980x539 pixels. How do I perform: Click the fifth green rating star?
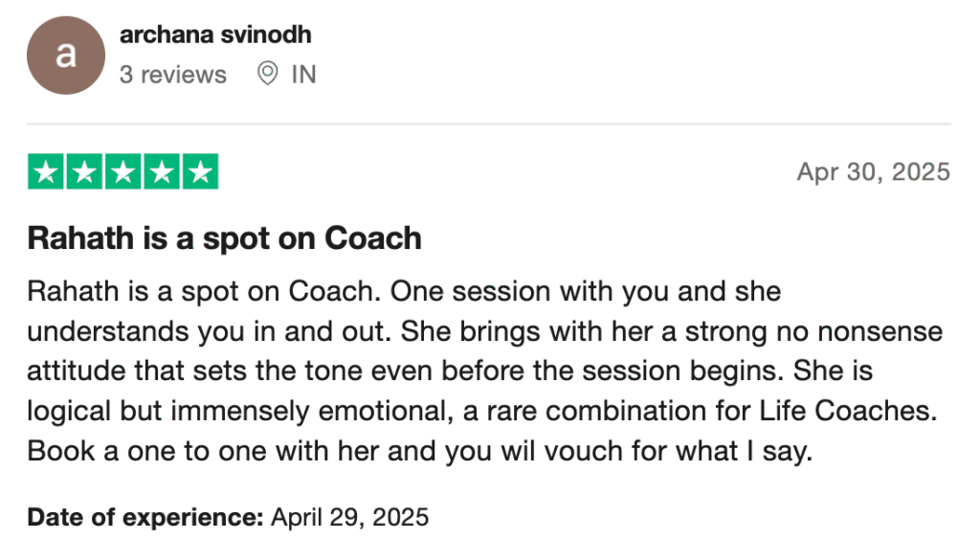pyautogui.click(x=199, y=172)
